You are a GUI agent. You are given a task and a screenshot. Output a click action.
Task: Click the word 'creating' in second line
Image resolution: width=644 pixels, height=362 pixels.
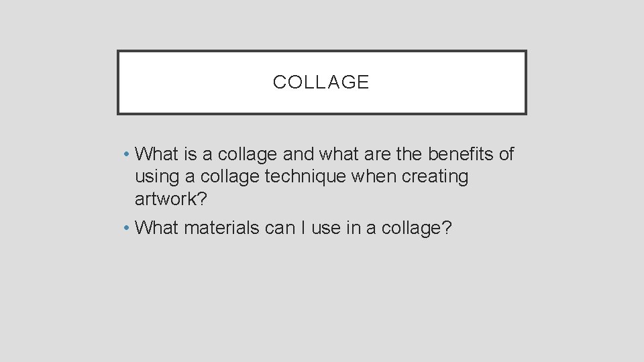[435, 177]
